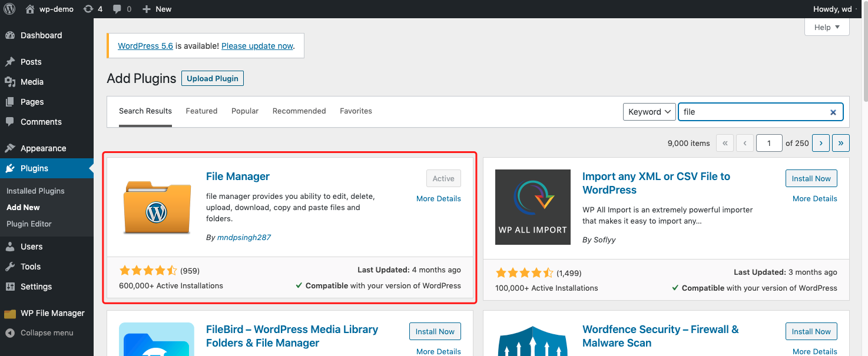The height and width of the screenshot is (356, 868).
Task: Switch to the Popular tab
Action: point(245,111)
